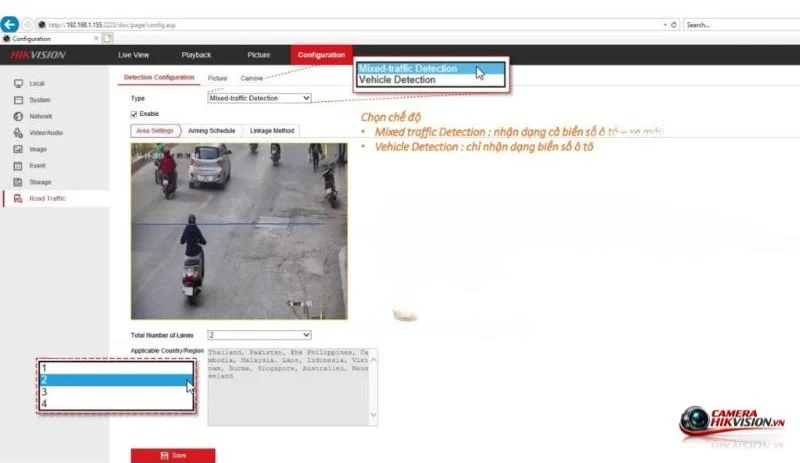Image resolution: width=800 pixels, height=463 pixels.
Task: Open Network settings globe icon
Action: tap(18, 116)
